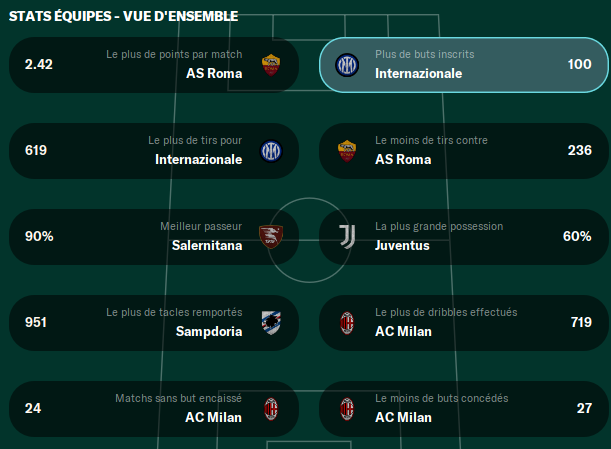Image resolution: width=611 pixels, height=449 pixels.
Task: Click the Internazionale crest in Plus de buts inscrits
Action: 347,65
